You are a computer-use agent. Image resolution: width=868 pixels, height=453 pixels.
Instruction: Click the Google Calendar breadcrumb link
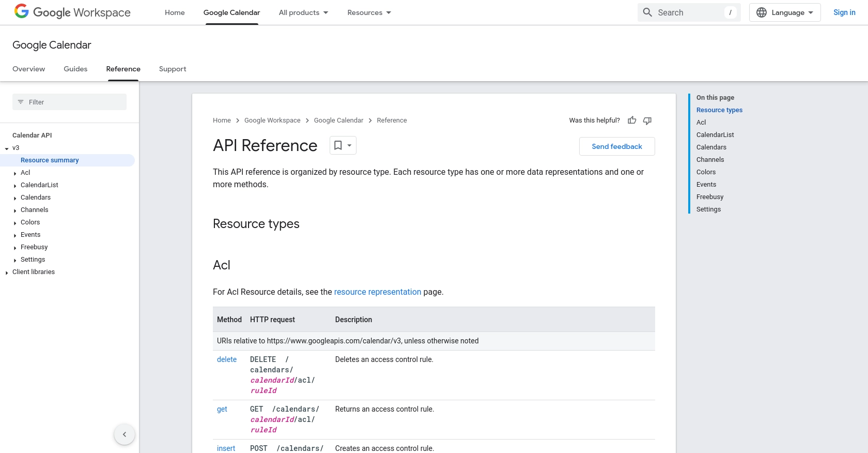338,120
